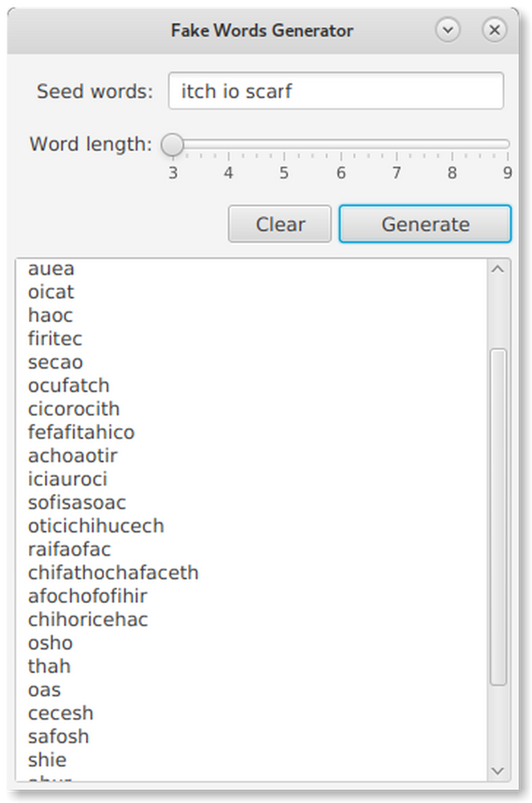
Task: Select the word fefafitahico
Action: 80,432
